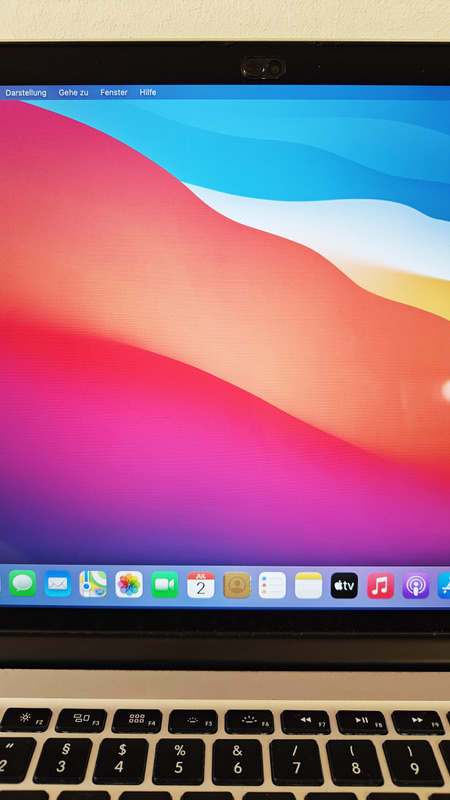This screenshot has width=450, height=800.
Task: Open the Hilfe menu
Action: coord(148,92)
